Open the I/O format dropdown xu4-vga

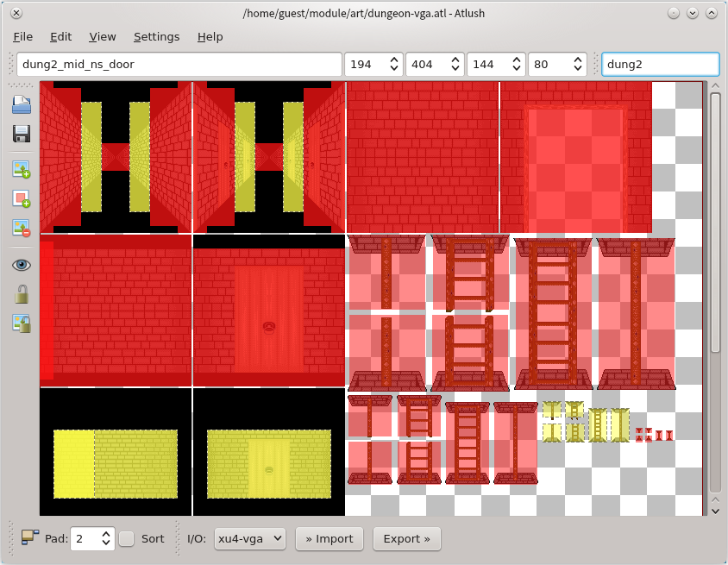click(249, 539)
